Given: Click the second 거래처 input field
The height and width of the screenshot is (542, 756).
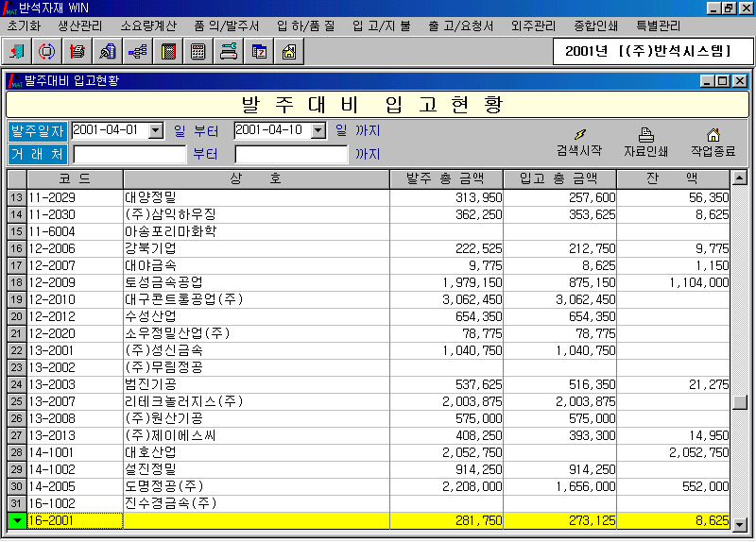Looking at the screenshot, I should [x=291, y=154].
